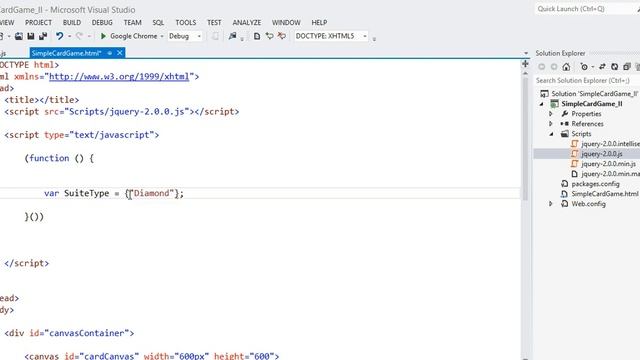Click the Search Solution Explorer field
The width and height of the screenshot is (640, 360).
[587, 80]
